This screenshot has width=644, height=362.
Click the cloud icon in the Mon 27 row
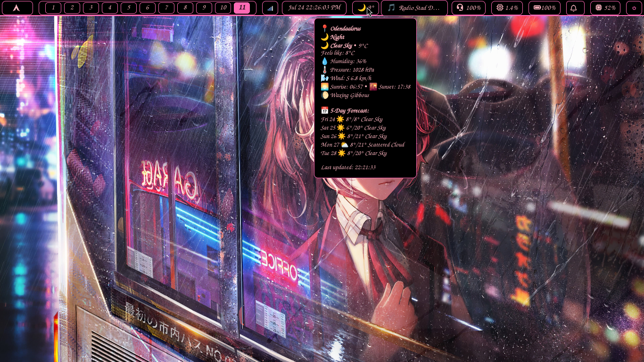[x=345, y=145]
